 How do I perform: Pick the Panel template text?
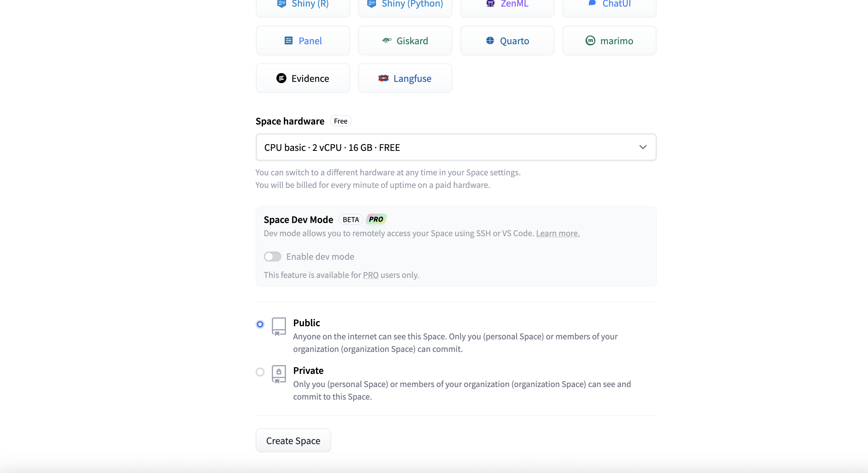[x=310, y=41]
